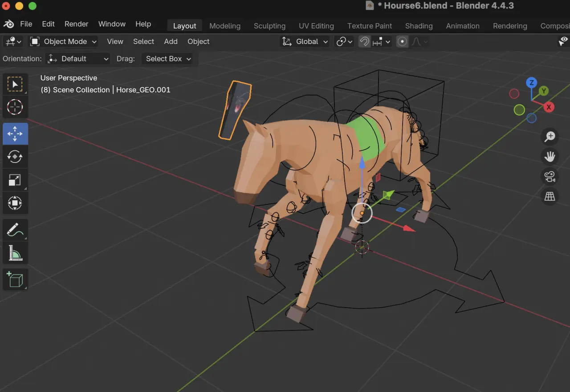Pick the Annotate pencil tool
Image resolution: width=570 pixels, height=392 pixels.
tap(15, 230)
